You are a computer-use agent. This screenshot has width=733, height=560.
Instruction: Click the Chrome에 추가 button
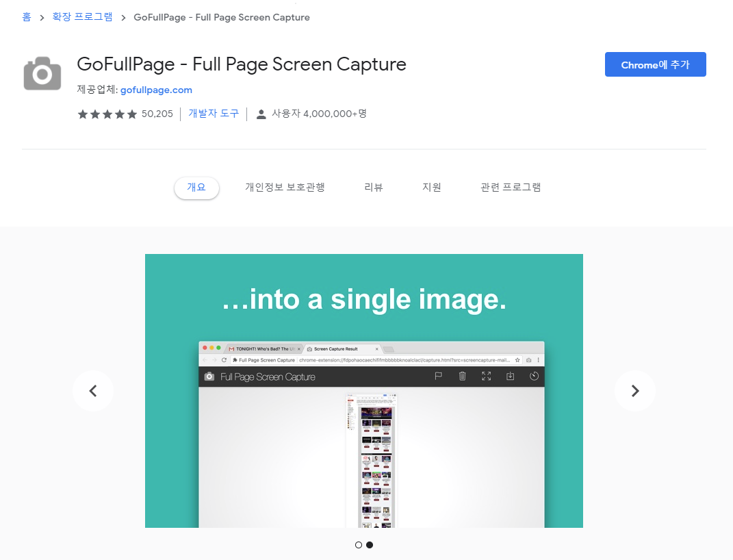[x=656, y=64]
